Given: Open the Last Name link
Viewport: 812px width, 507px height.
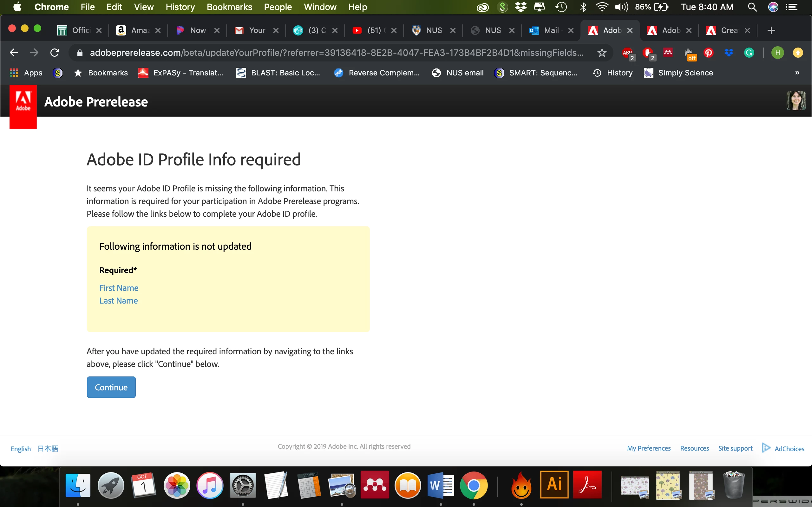Looking at the screenshot, I should click(x=118, y=301).
